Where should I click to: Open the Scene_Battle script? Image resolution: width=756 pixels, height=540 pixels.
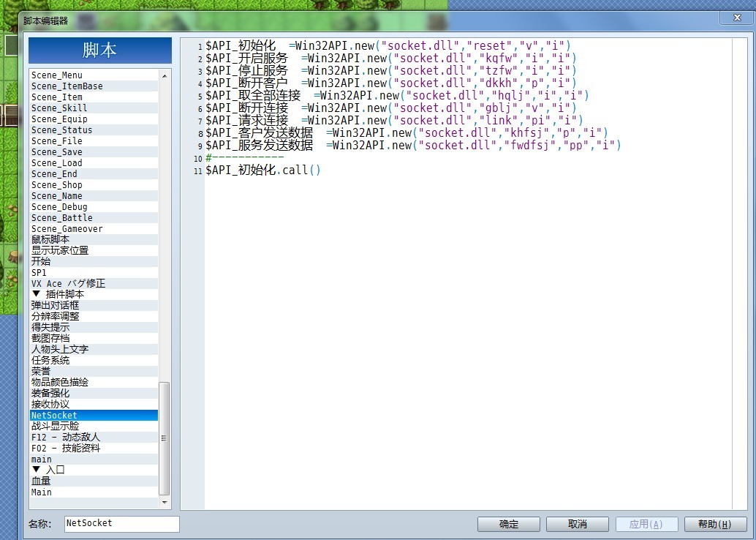point(94,218)
